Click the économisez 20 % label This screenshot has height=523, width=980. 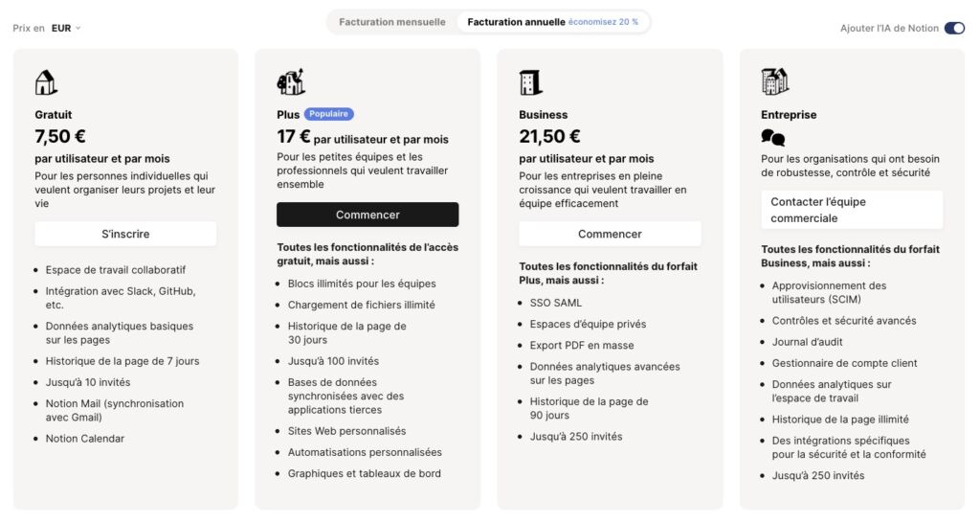pyautogui.click(x=604, y=22)
